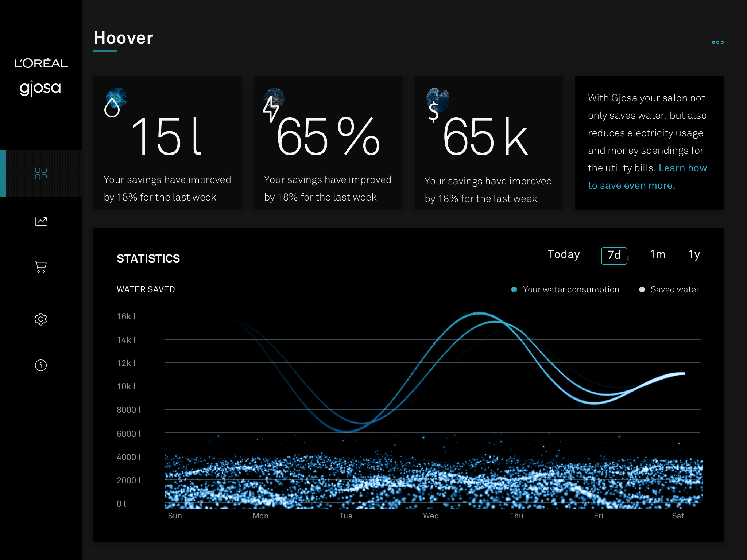Toggle 'Saved water' legend item

pos(669,289)
